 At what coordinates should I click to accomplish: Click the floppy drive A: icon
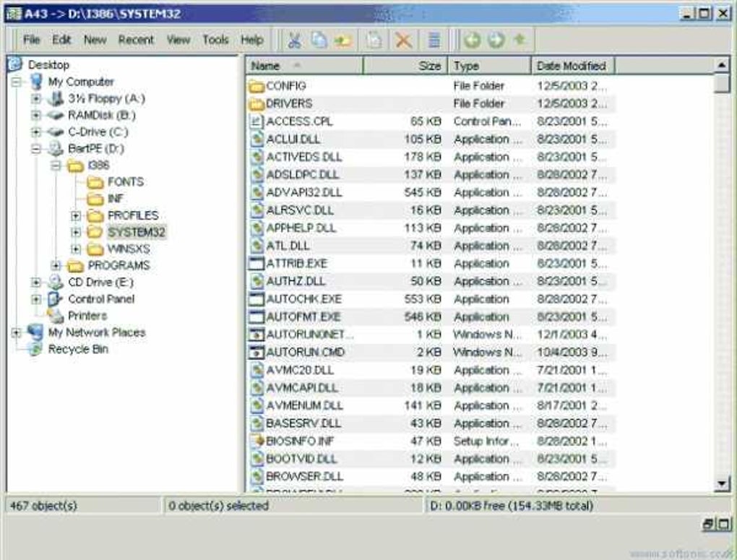pos(56,98)
